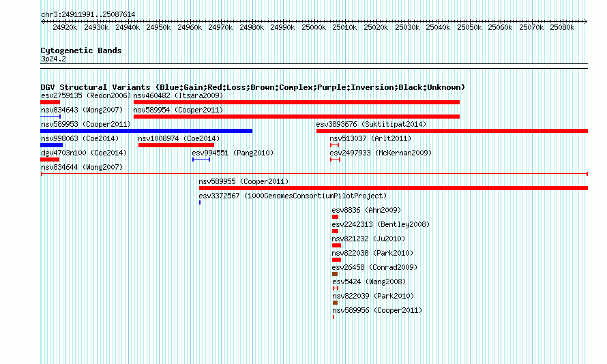Open the nsv513037 (Arlt2011) label
The image size is (607, 364).
point(370,138)
